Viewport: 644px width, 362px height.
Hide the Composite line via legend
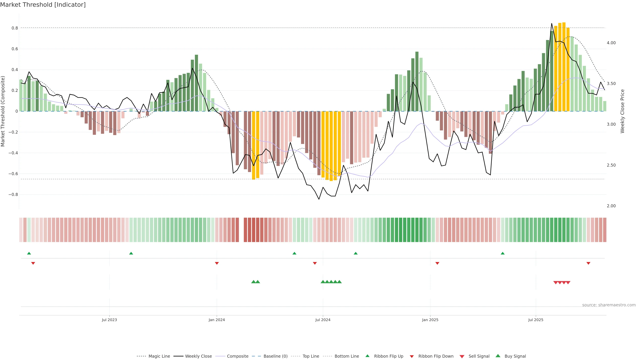point(237,356)
